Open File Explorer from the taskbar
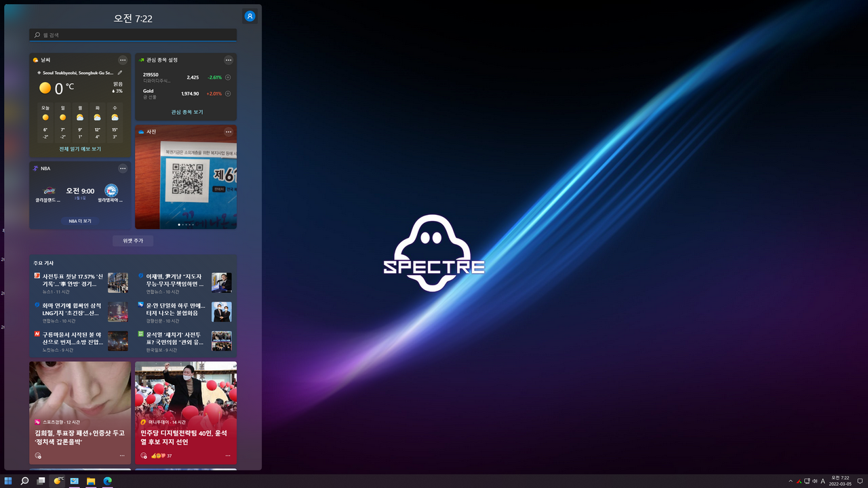Screen dimensions: 868x488 [91, 481]
